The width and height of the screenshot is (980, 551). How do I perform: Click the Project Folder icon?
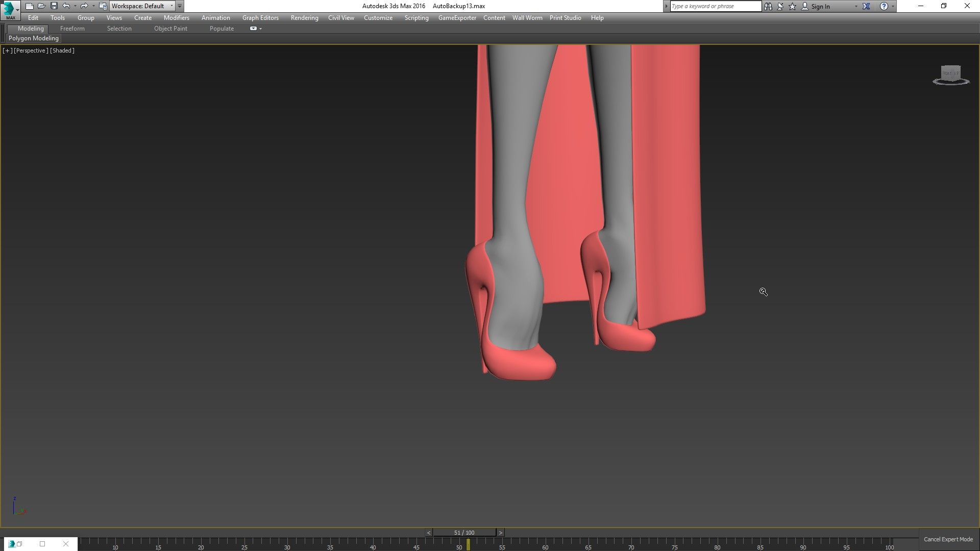click(103, 6)
